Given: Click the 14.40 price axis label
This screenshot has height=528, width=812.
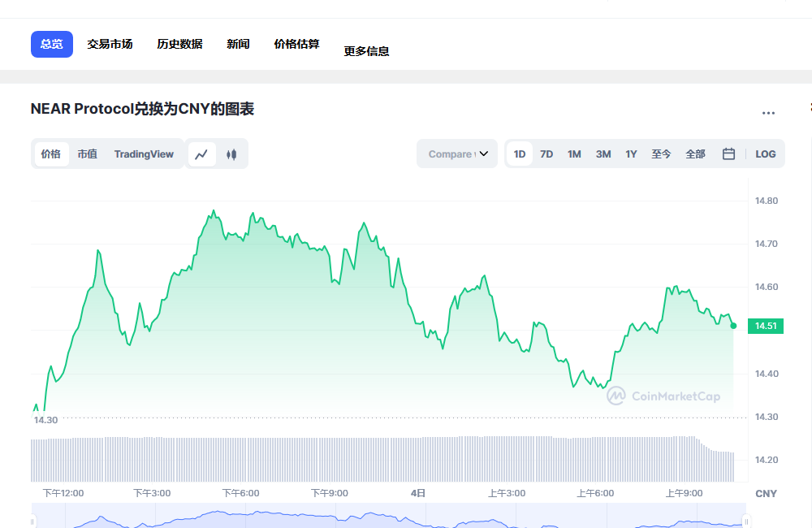Looking at the screenshot, I should click(x=767, y=374).
